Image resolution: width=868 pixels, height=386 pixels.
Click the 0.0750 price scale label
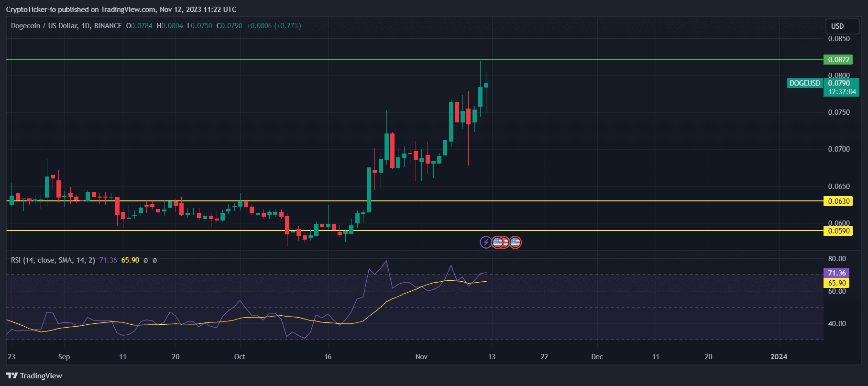[x=839, y=112]
